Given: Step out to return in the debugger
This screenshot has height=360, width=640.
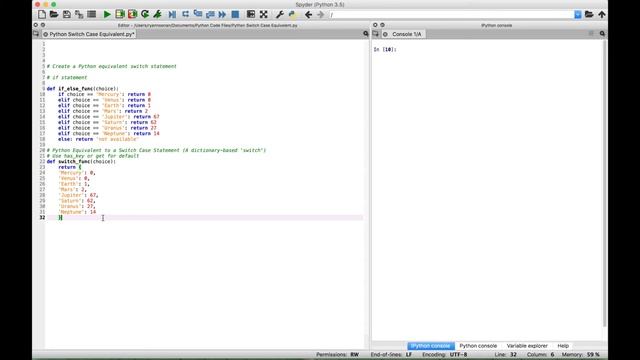Looking at the screenshot, I should click(210, 15).
